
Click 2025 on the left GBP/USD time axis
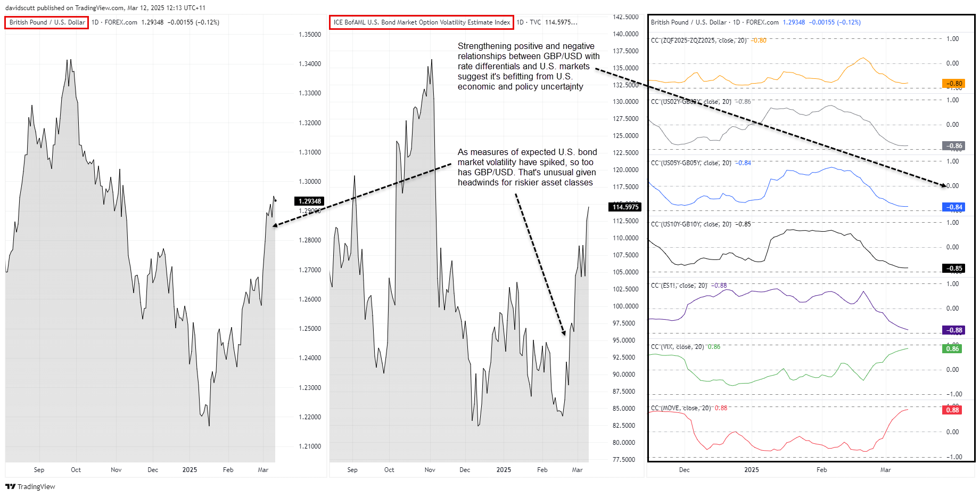point(190,470)
